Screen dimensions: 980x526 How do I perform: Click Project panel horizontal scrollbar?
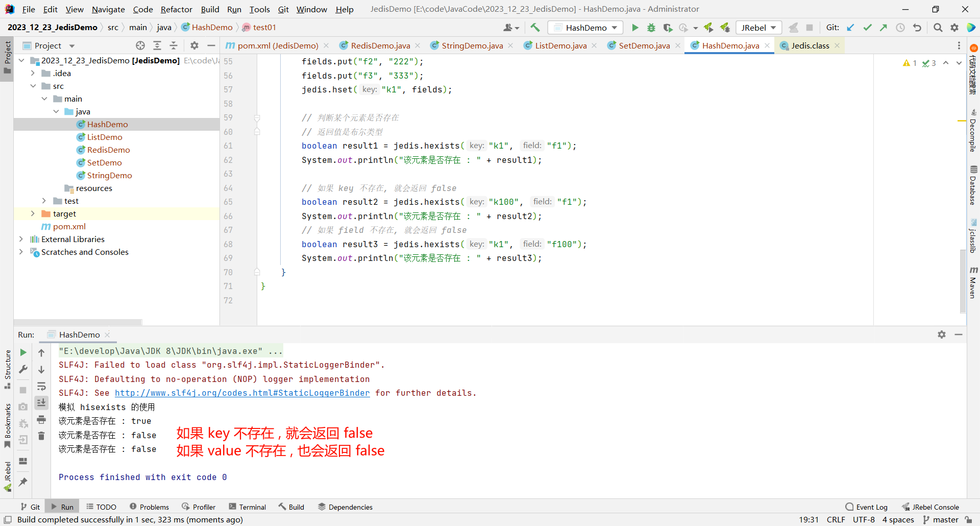[x=78, y=322]
